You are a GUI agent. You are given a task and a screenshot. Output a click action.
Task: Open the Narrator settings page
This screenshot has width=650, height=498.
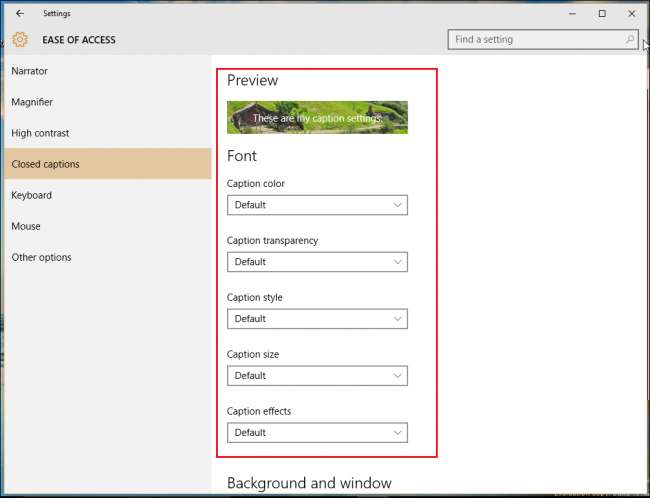tap(30, 71)
